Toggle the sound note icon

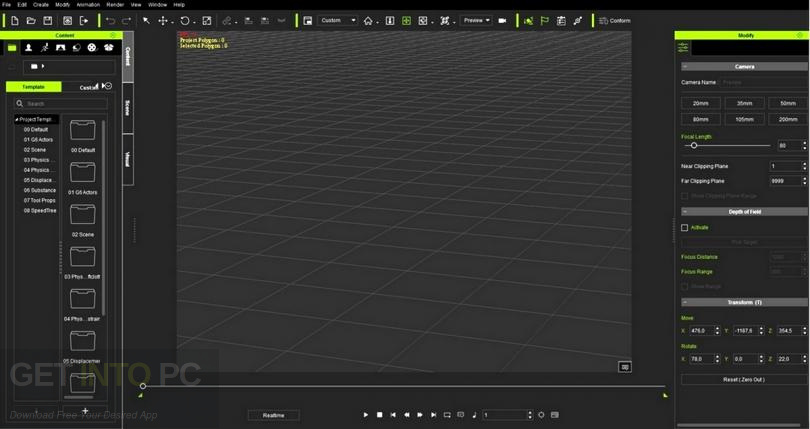pos(474,415)
